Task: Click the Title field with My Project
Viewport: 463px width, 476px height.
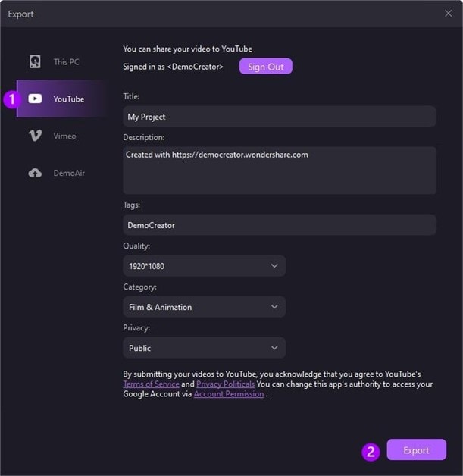Action: pos(279,117)
